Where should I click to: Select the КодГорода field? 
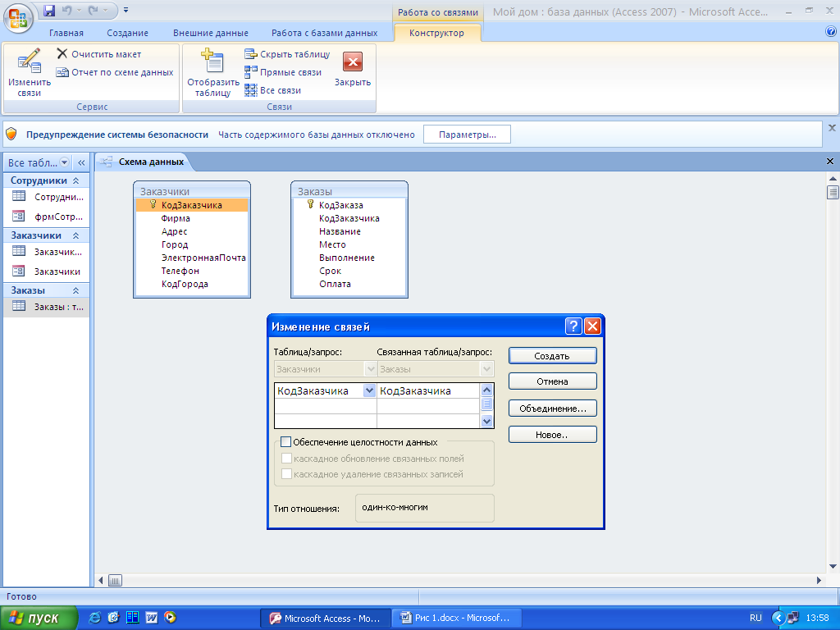tap(185, 284)
